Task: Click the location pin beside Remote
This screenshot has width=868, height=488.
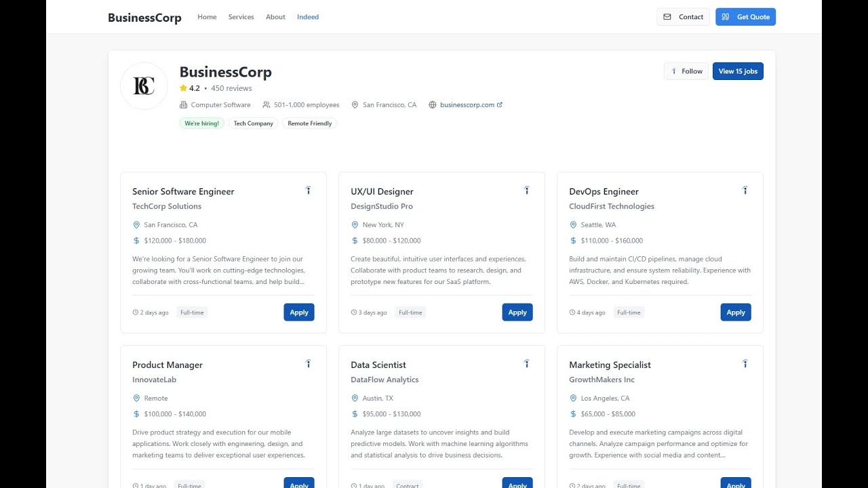Action: pyautogui.click(x=136, y=399)
